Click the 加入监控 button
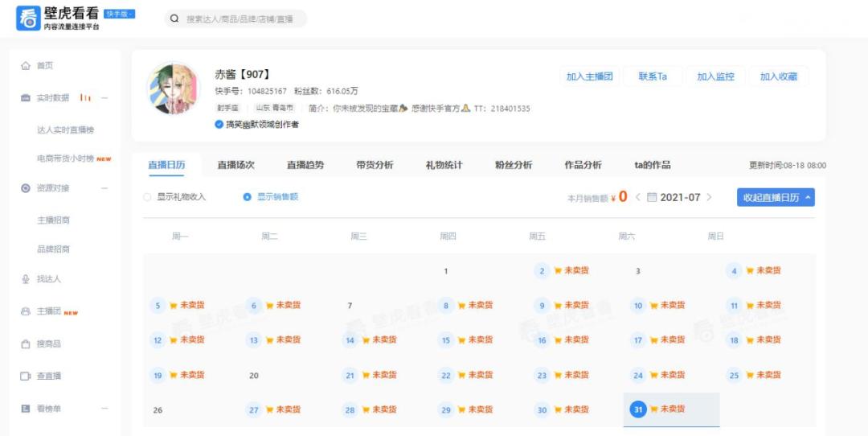 716,76
